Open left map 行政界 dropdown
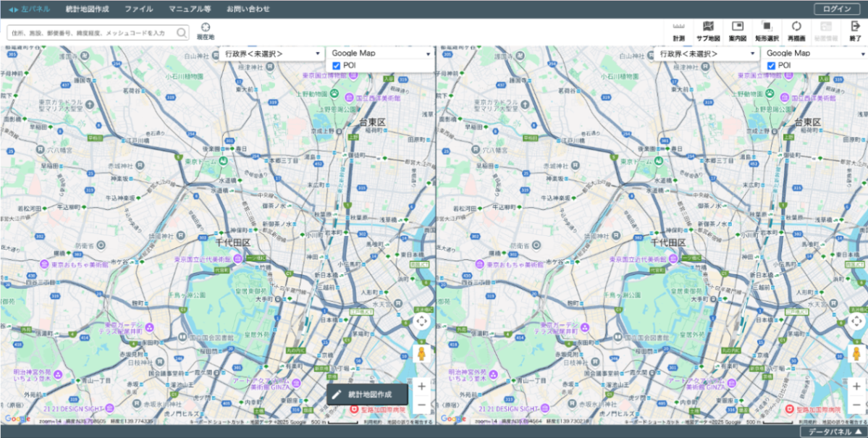The image size is (868, 438). pos(271,54)
